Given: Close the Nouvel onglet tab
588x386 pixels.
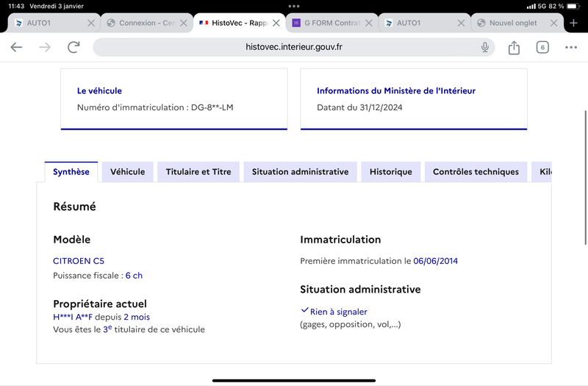Looking at the screenshot, I should 553,23.
